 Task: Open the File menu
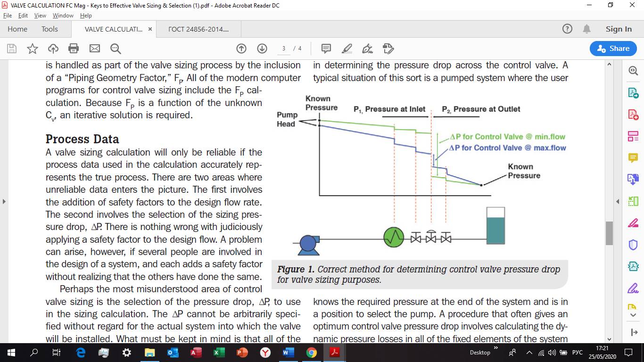pyautogui.click(x=8, y=15)
